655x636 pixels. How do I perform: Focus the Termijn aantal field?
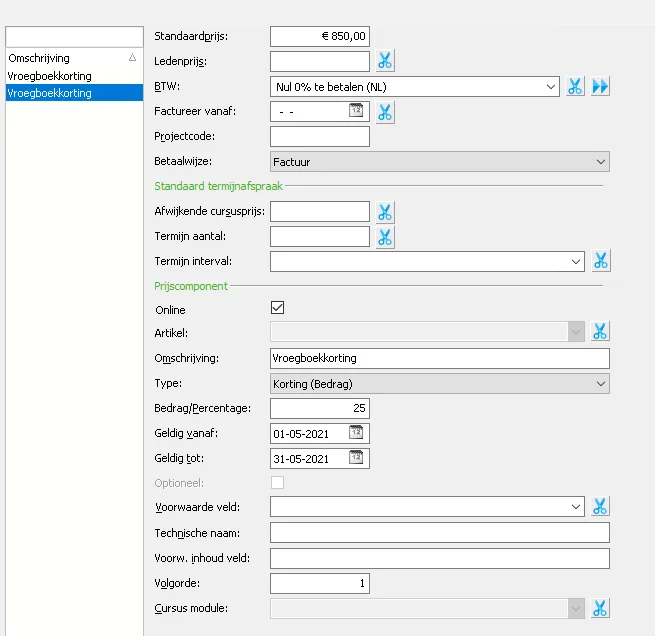(x=320, y=237)
